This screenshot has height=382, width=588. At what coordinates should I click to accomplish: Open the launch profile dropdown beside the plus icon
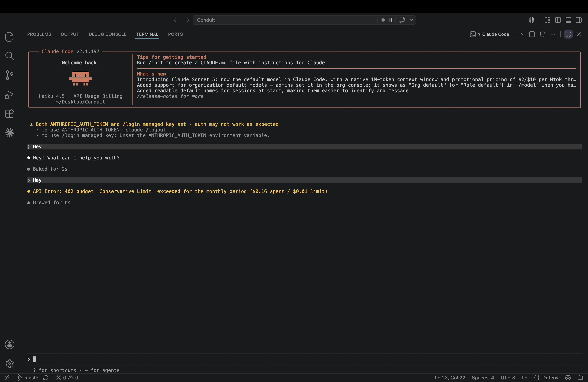click(x=523, y=34)
